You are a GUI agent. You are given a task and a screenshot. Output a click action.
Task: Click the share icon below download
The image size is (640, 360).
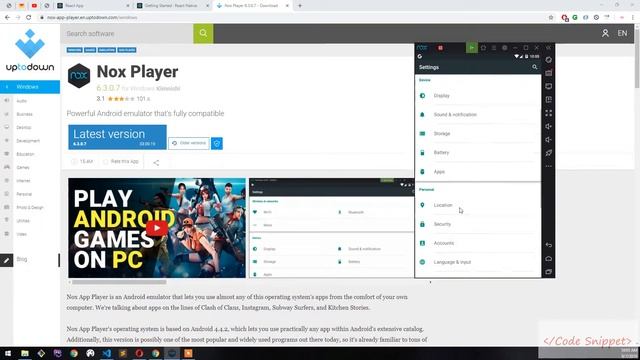point(156,162)
